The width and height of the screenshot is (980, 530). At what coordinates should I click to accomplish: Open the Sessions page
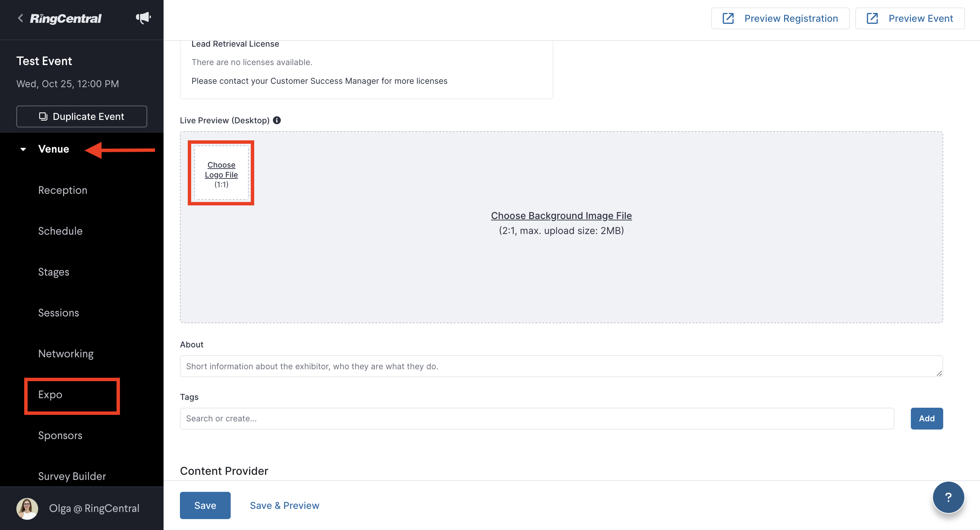[59, 313]
